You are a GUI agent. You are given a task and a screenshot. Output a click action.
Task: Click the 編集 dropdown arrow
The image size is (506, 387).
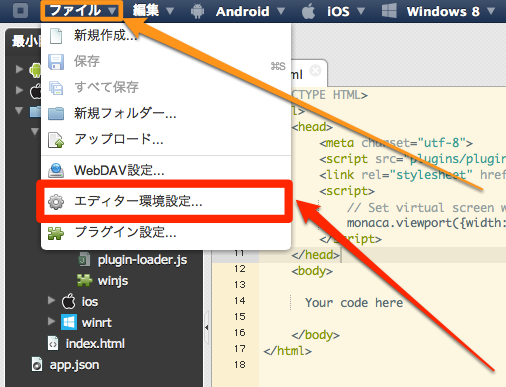click(x=170, y=11)
